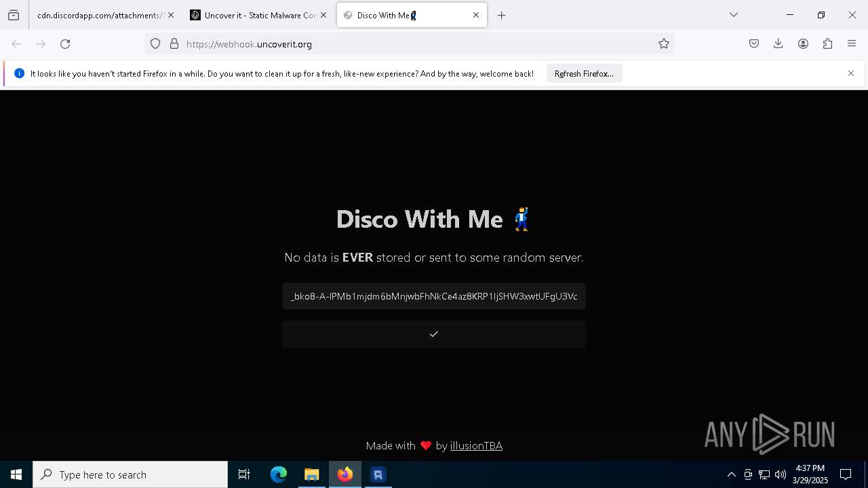
Task: Launch Microsoft Edge from taskbar
Action: point(279,474)
